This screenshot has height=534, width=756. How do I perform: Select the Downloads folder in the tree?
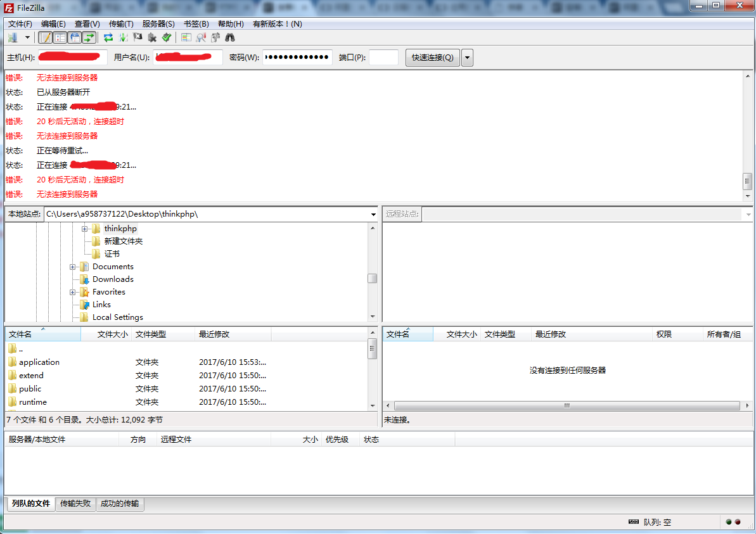coord(113,279)
